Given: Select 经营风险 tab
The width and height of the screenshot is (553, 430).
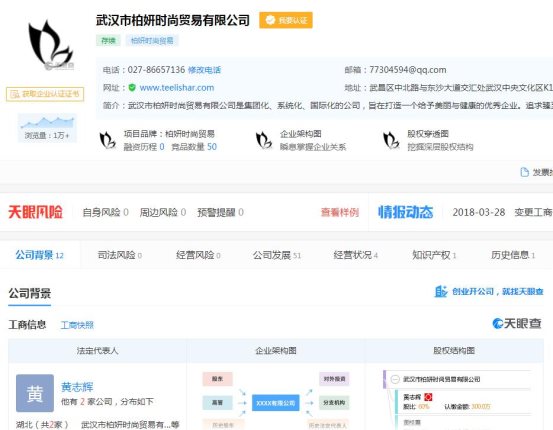Looking at the screenshot, I should click(x=198, y=255).
